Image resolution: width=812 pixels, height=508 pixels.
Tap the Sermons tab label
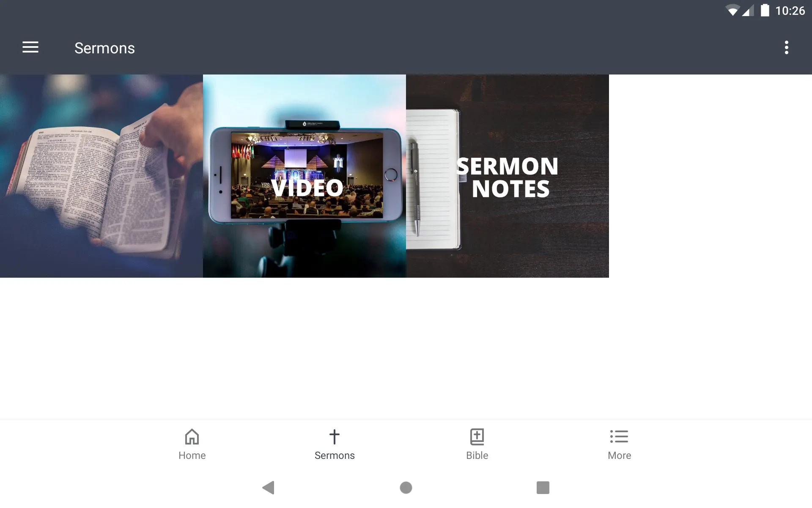[x=335, y=456]
